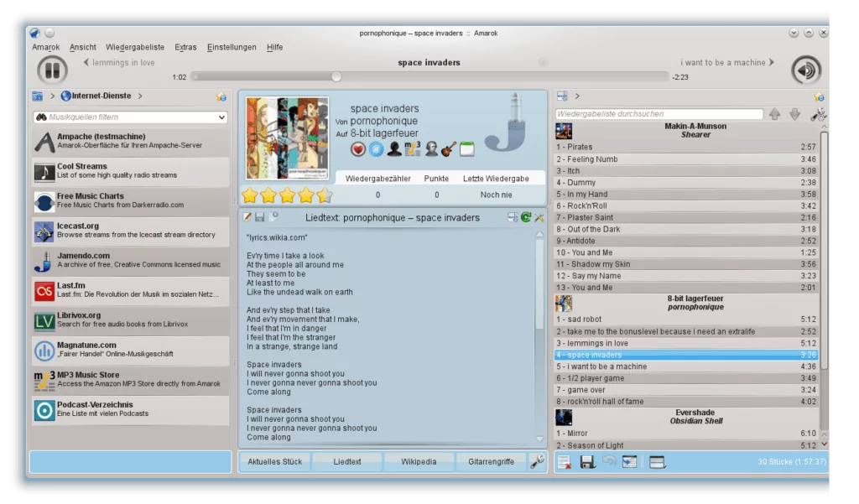Select playlist track 1 - sad robot

686,320
